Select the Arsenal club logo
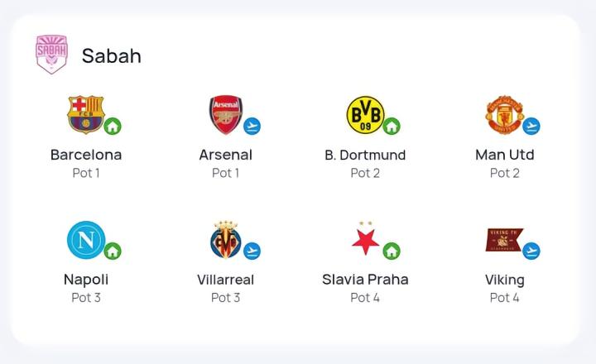 226,114
